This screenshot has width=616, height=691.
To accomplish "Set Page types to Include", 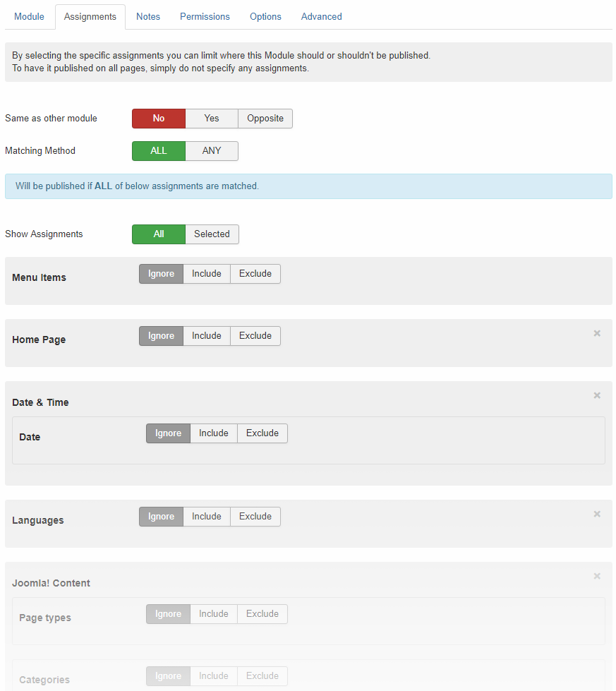I will point(214,614).
